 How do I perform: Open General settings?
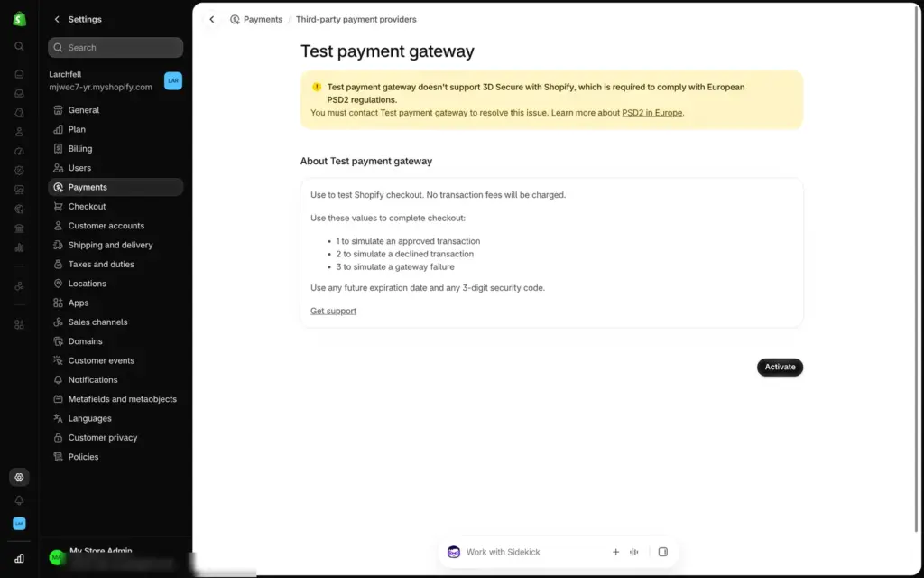click(x=115, y=109)
